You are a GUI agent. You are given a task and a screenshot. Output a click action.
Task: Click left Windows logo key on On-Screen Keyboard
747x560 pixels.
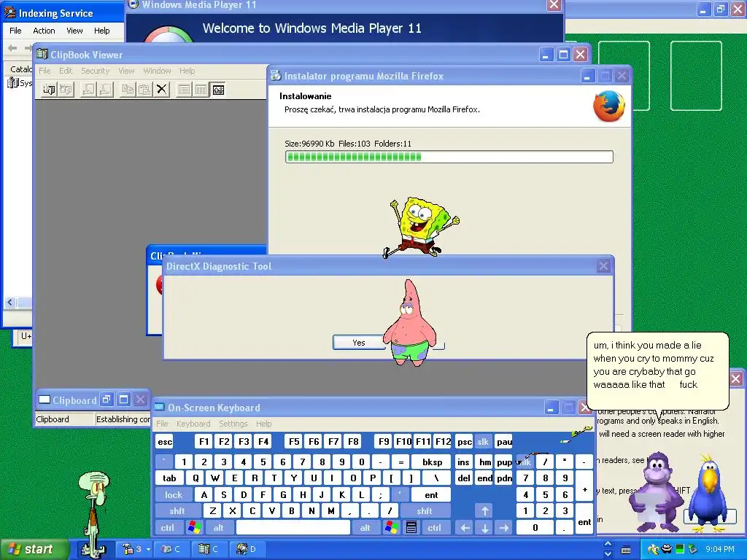[194, 528]
